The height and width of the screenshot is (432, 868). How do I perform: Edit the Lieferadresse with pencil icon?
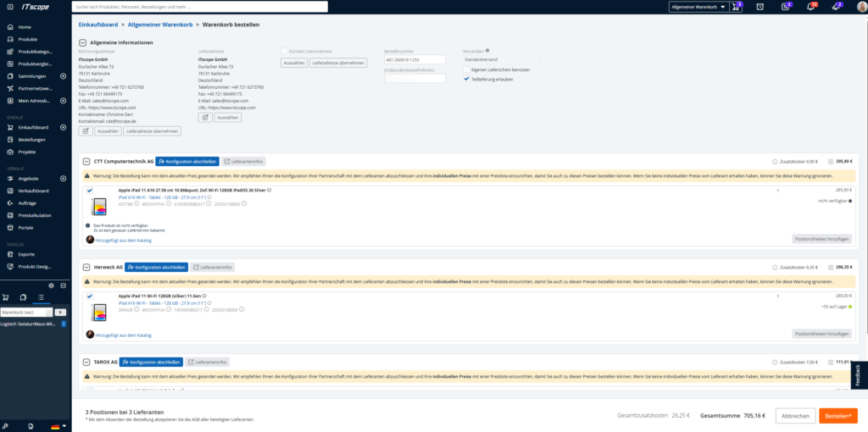click(205, 117)
